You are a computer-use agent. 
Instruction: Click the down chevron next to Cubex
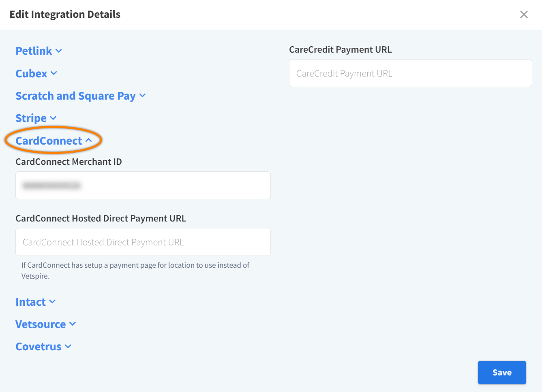click(x=54, y=73)
